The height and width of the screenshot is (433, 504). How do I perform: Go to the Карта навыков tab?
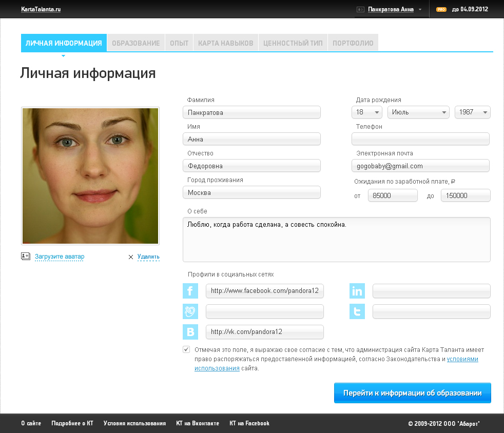226,43
